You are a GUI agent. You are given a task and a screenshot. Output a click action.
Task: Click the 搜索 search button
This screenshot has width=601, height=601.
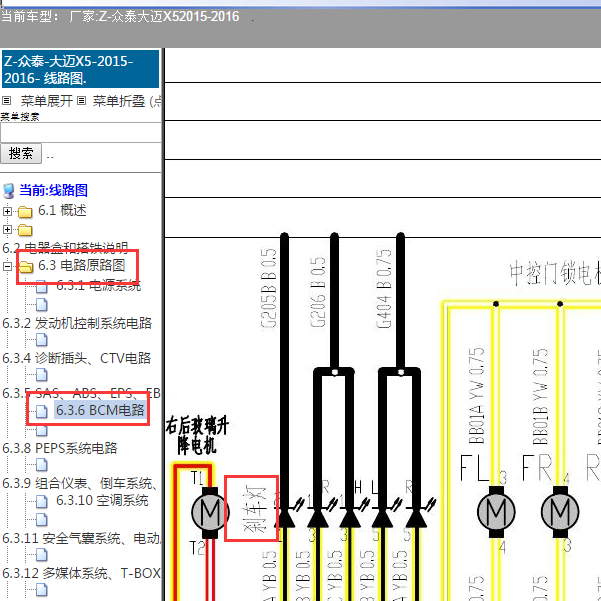pyautogui.click(x=21, y=154)
